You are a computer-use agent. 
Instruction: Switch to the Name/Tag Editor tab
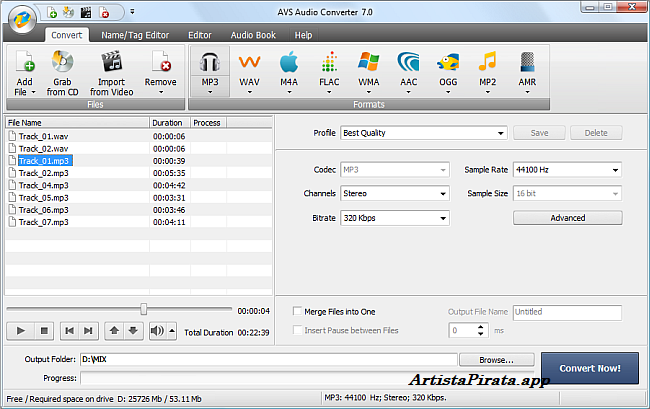click(134, 35)
